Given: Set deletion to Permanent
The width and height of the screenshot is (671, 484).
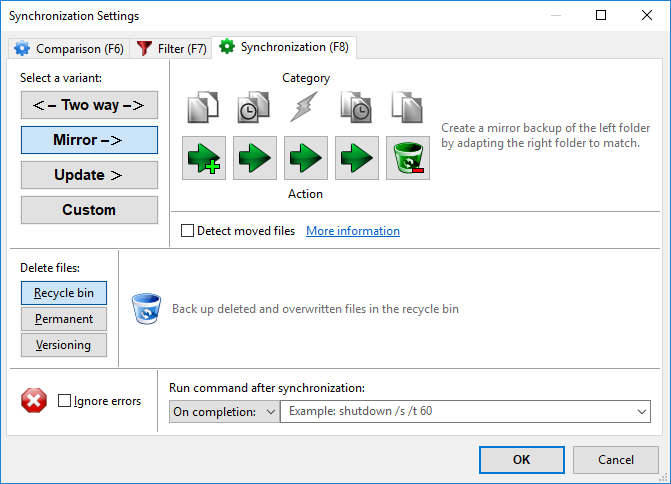Looking at the screenshot, I should pyautogui.click(x=64, y=319).
